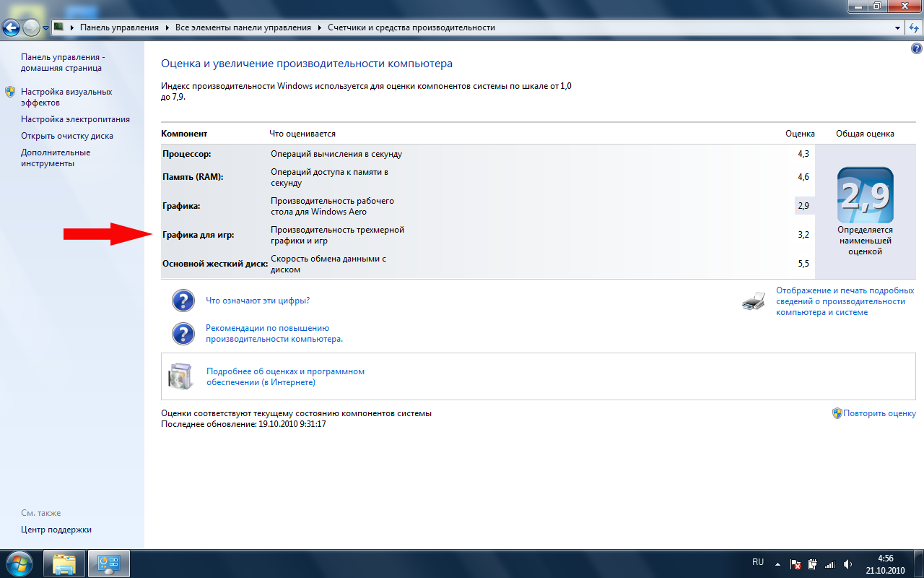Go to Все элементы панели управления breadcrumb
924x578 pixels.
[x=243, y=27]
